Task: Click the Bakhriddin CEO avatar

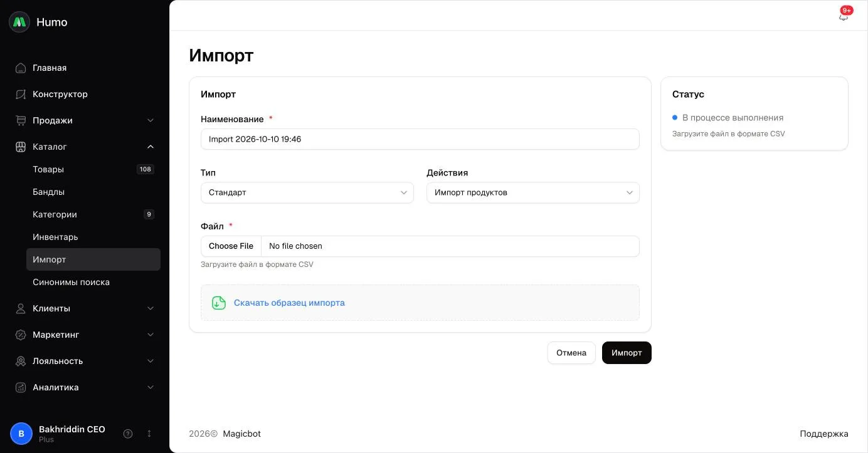Action: (x=21, y=434)
